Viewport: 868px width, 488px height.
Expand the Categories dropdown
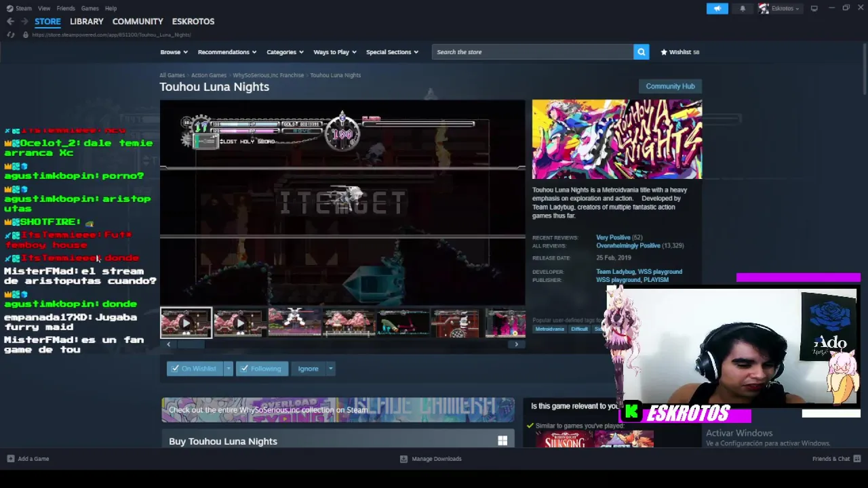(x=285, y=52)
